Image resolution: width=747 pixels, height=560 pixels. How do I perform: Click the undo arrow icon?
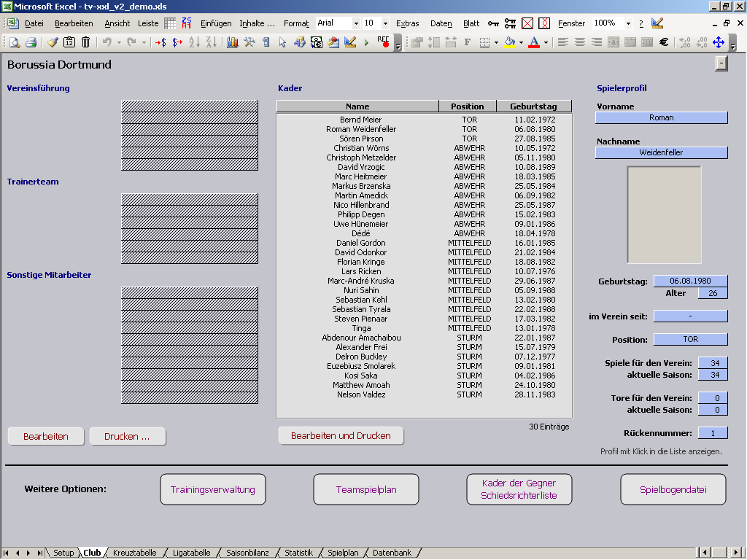pos(107,42)
